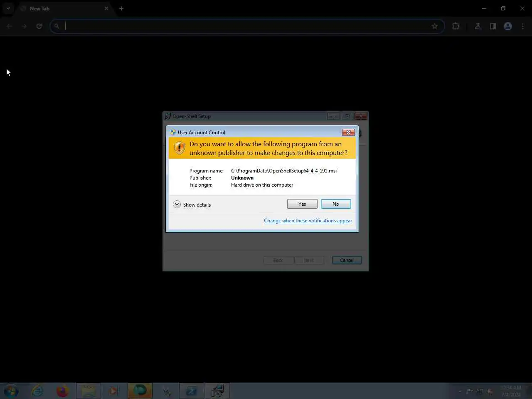Screen dimensions: 532x399
Task: Open browser Extensions puzzle icon
Action: tap(456, 26)
